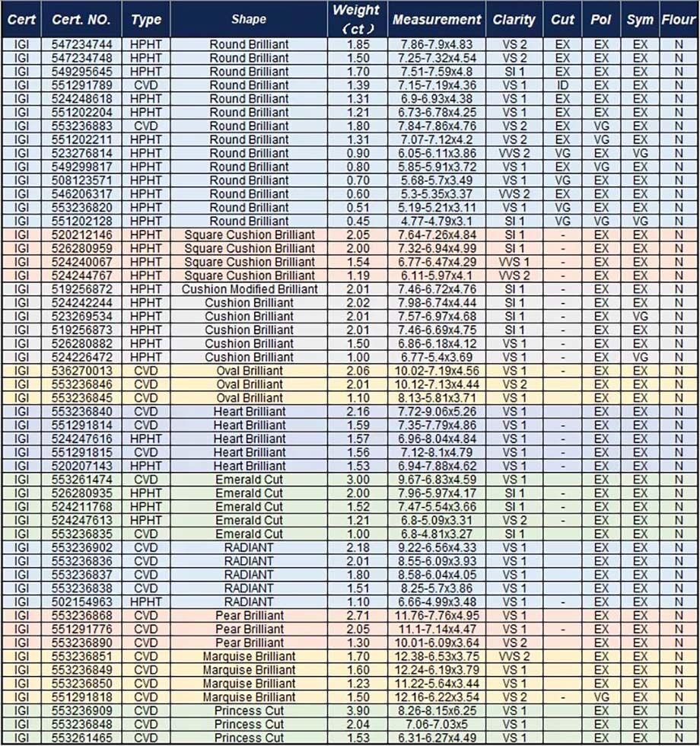Click certificate number 546206317
This screenshot has width=700, height=746.
point(82,194)
